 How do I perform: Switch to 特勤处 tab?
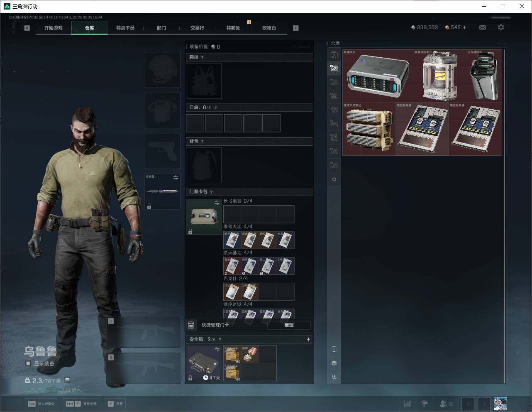pos(233,28)
